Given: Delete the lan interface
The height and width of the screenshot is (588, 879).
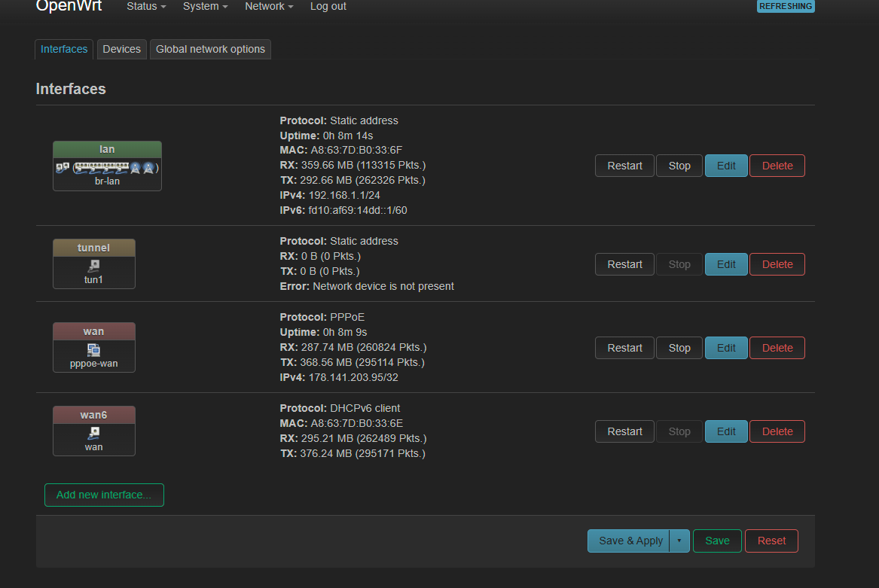Looking at the screenshot, I should pos(777,166).
